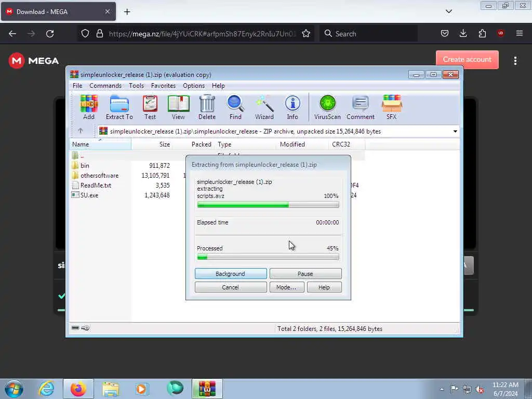Image resolution: width=532 pixels, height=399 pixels.
Task: Open Firefox Downloads arrow icon
Action: (463, 33)
